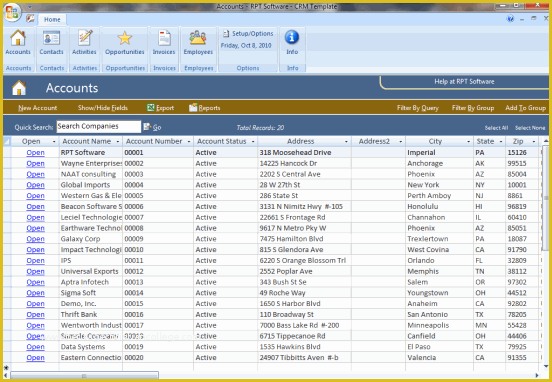Click the Office button orb

point(13,13)
